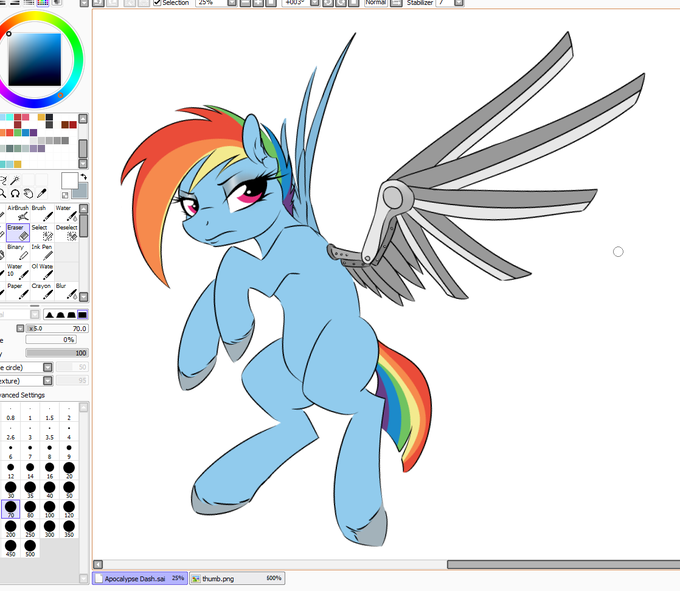Select the Lasso tool
This screenshot has height=591, width=680.
coord(3,180)
